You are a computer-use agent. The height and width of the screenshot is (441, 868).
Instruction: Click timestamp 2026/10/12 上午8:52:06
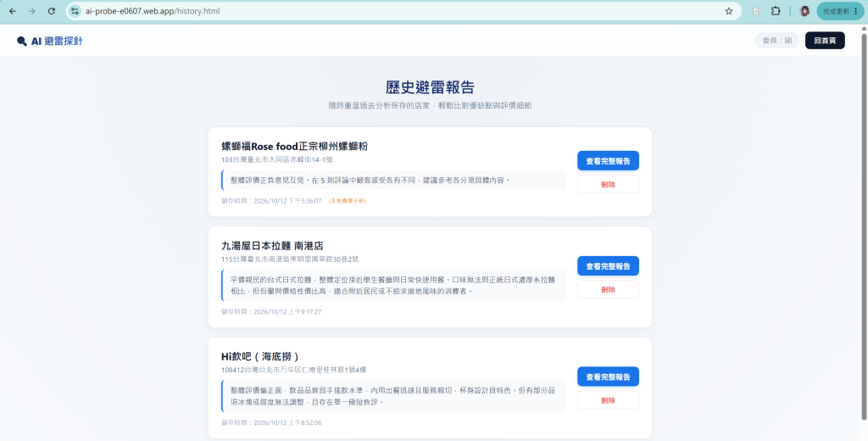click(x=287, y=422)
